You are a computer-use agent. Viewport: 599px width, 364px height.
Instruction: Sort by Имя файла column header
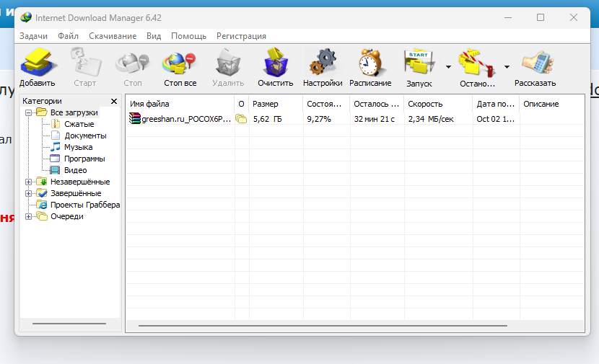click(x=180, y=104)
